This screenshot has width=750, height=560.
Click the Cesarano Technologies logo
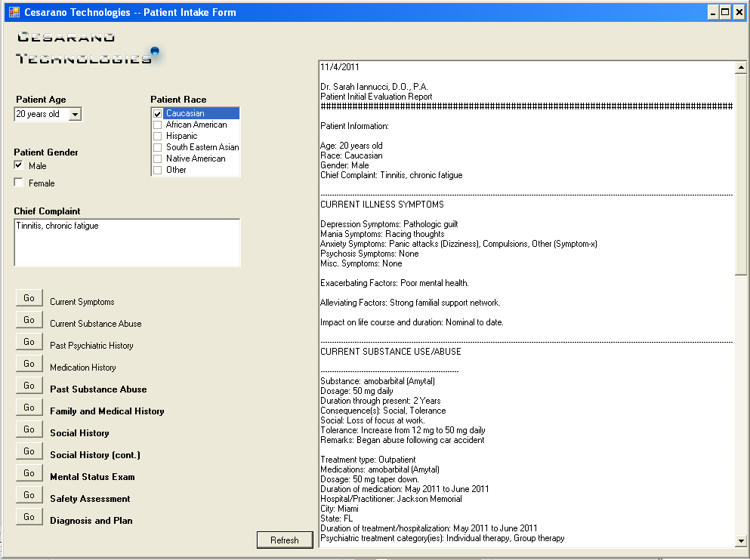click(87, 48)
